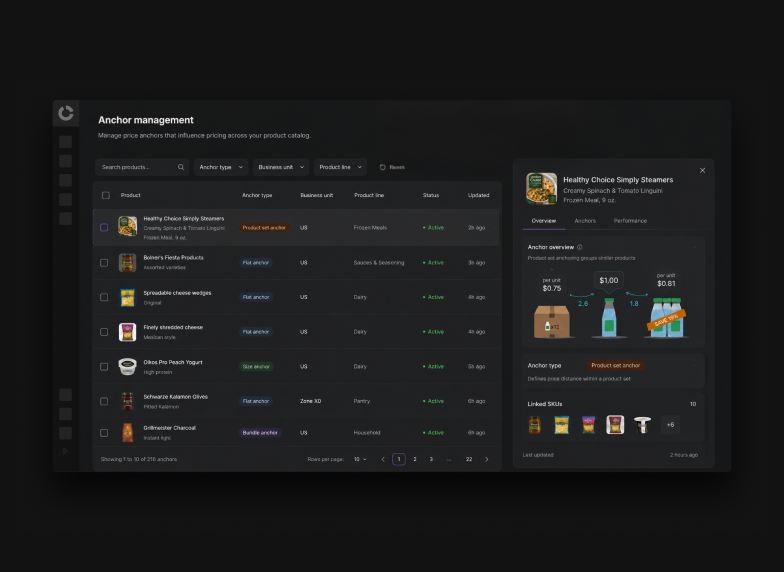784x572 pixels.
Task: Toggle the select-all header checkbox
Action: pyautogui.click(x=106, y=195)
